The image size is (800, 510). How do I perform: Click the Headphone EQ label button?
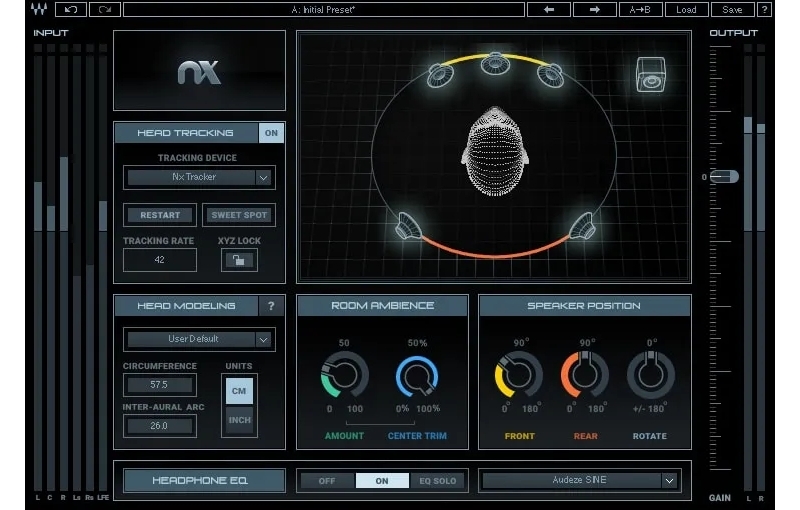click(x=204, y=480)
